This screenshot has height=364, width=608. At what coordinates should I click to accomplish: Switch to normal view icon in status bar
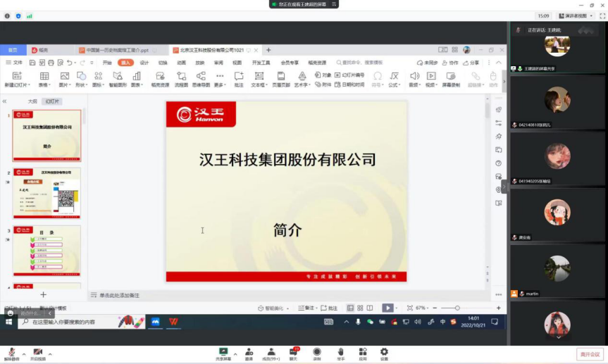[x=350, y=308]
